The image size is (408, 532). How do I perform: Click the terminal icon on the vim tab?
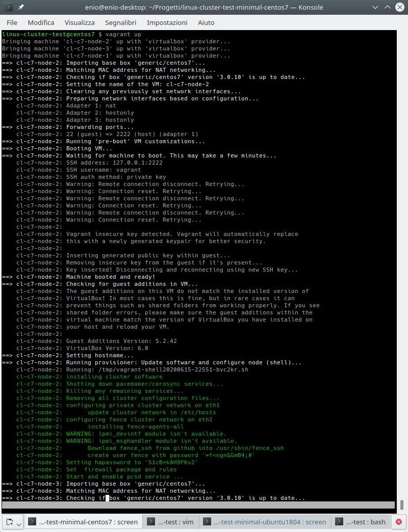[x=151, y=522]
